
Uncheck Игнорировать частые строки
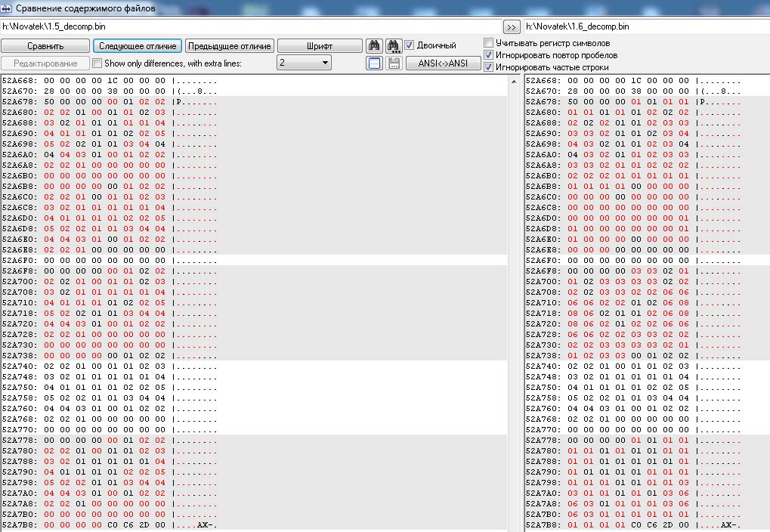(x=489, y=67)
